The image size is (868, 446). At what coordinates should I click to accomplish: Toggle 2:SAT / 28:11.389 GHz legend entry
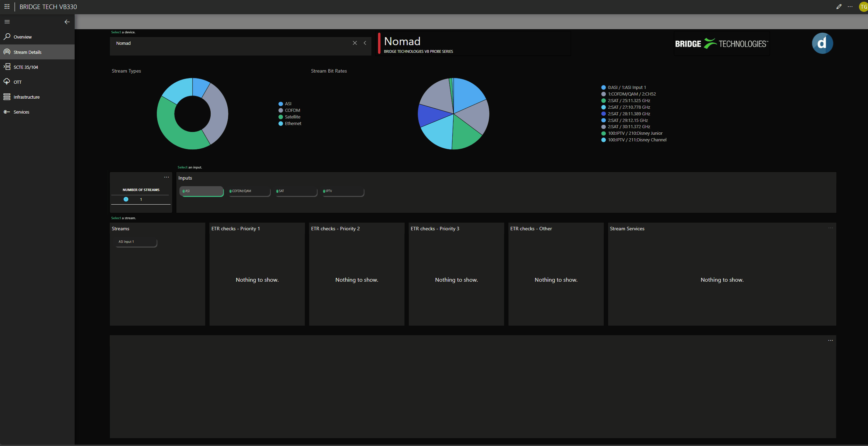click(x=626, y=114)
